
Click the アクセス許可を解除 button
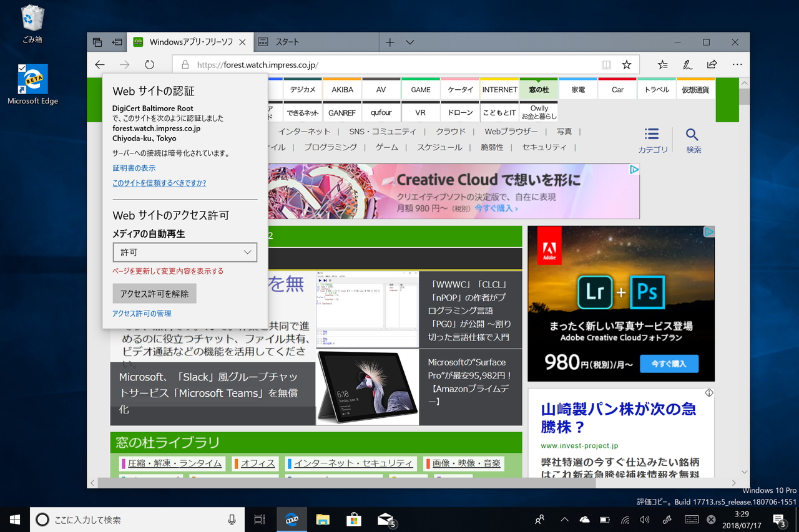pos(154,293)
